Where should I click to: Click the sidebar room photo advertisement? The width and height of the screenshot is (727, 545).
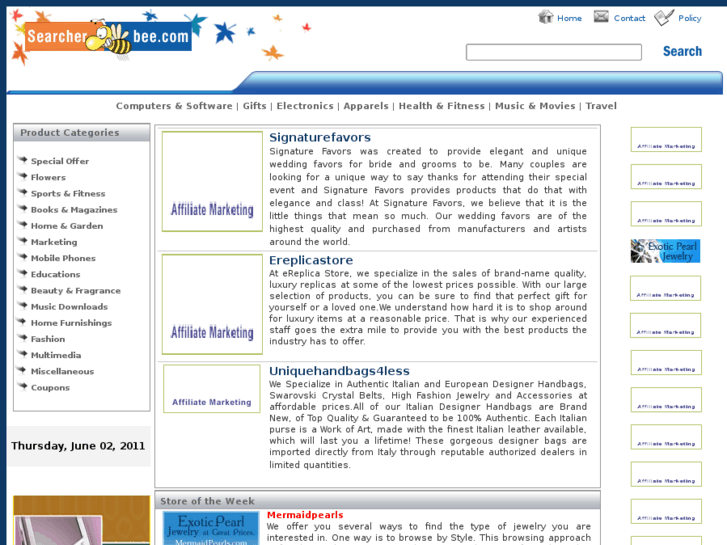pos(82,520)
